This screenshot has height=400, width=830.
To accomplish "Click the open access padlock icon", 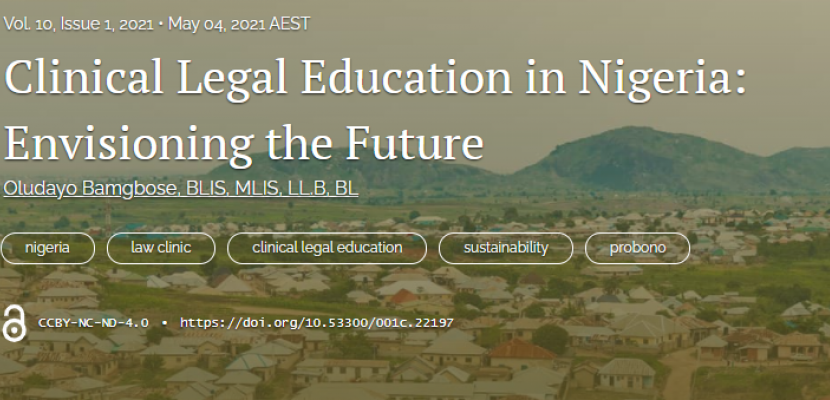I will click(14, 323).
